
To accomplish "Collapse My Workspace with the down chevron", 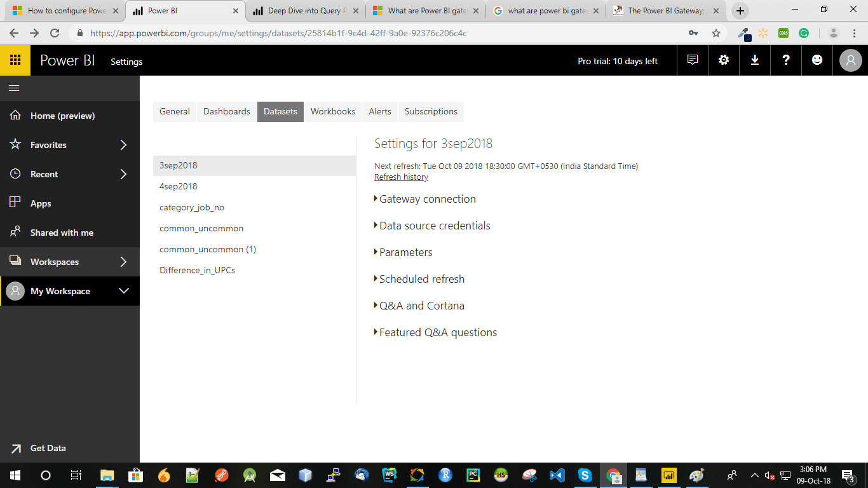I will tap(124, 291).
